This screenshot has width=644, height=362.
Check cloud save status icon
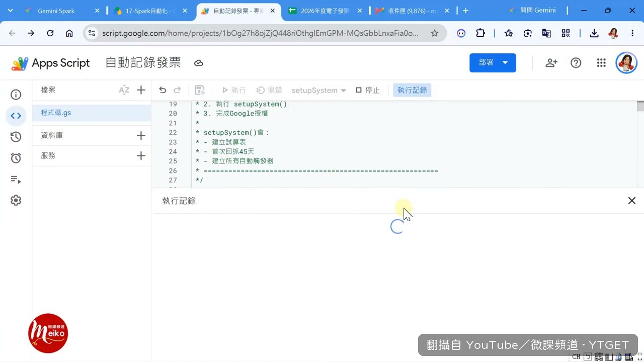click(199, 63)
